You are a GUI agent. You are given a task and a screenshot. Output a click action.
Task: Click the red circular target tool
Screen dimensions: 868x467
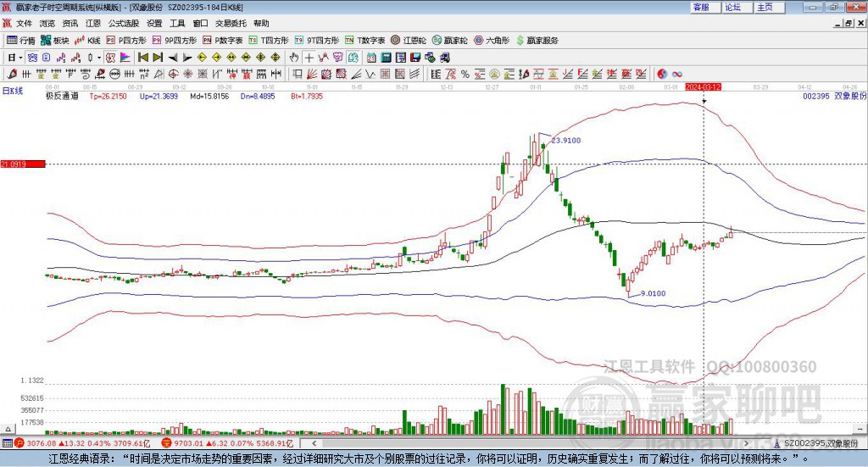pyautogui.click(x=173, y=74)
